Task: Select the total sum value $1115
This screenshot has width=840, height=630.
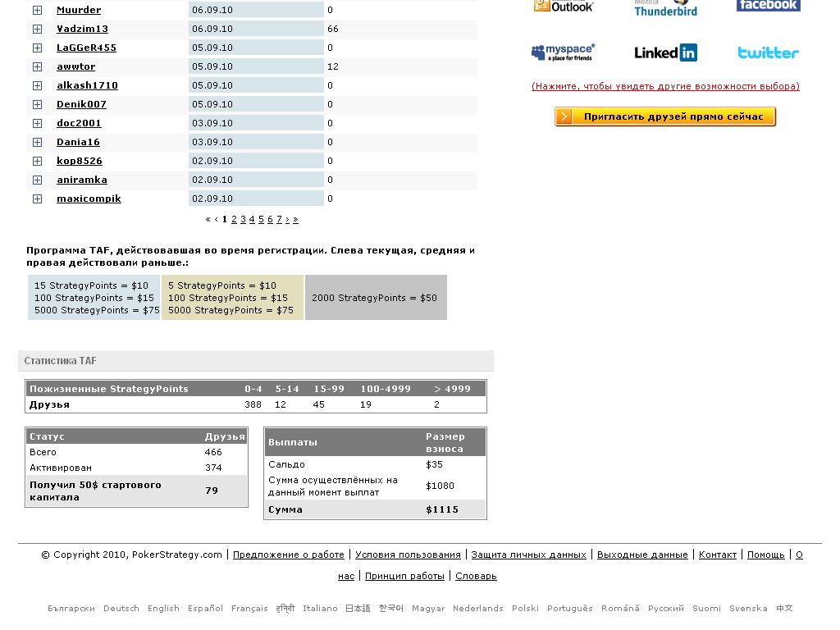Action: 442,510
